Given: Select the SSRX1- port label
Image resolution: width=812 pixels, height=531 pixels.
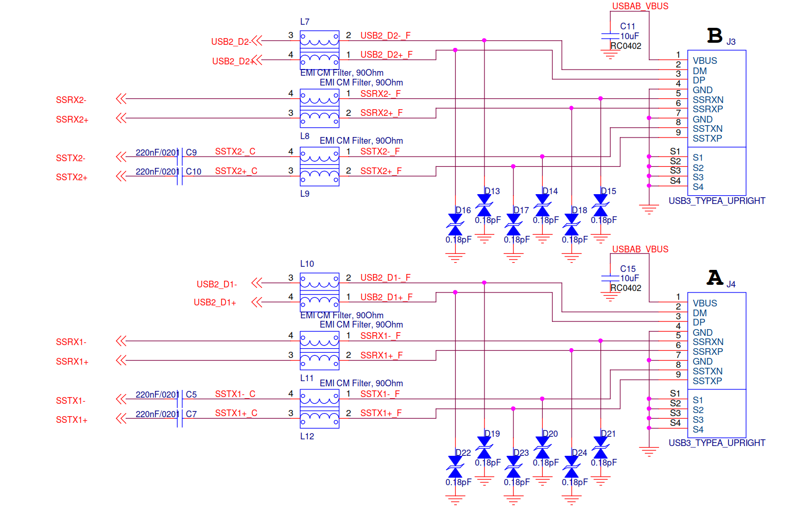Looking at the screenshot, I should 71,342.
